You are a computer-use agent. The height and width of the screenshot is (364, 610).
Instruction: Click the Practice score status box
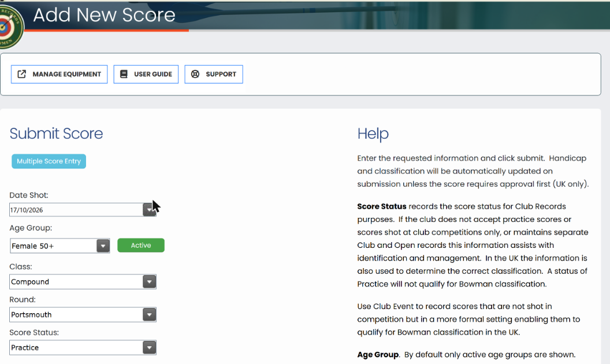tap(83, 347)
